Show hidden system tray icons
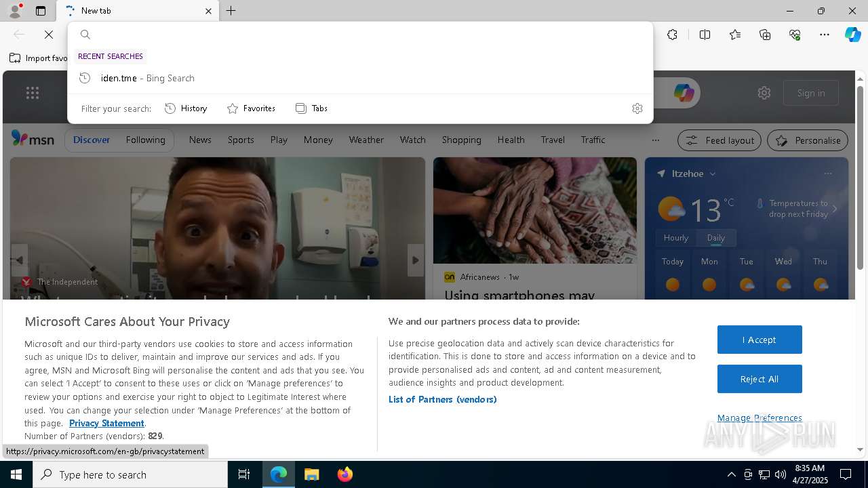Viewport: 868px width, 488px height. pyautogui.click(x=731, y=474)
